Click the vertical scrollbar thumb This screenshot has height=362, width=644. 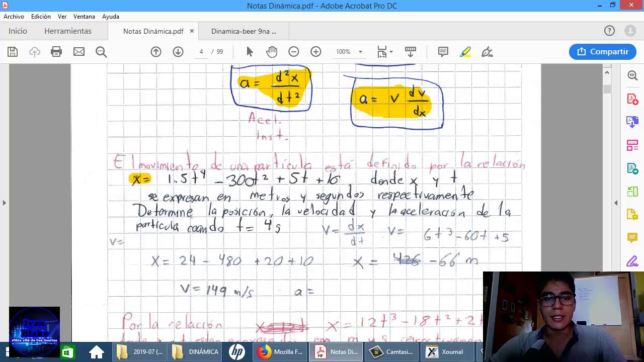pyautogui.click(x=607, y=89)
